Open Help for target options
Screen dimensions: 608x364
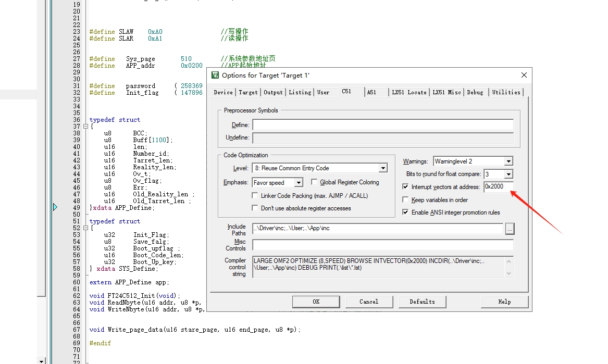pos(504,302)
